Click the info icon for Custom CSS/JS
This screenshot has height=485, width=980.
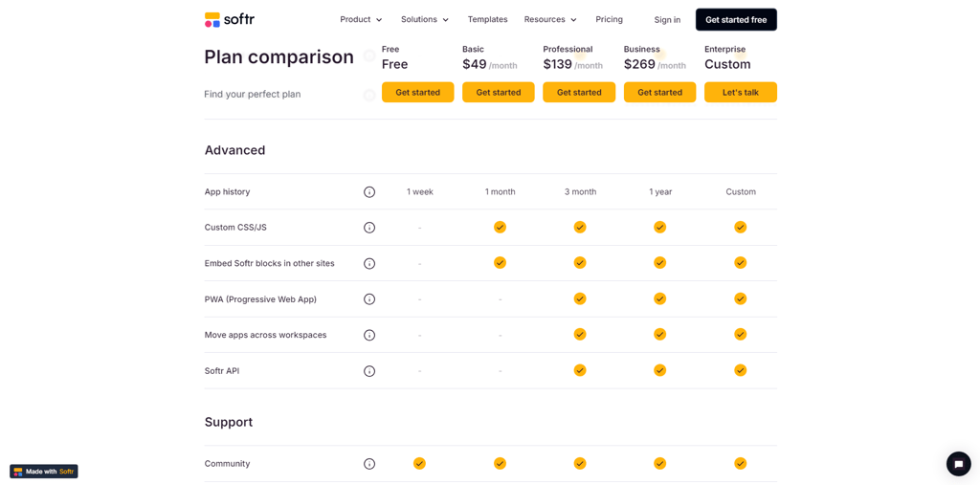click(x=369, y=228)
